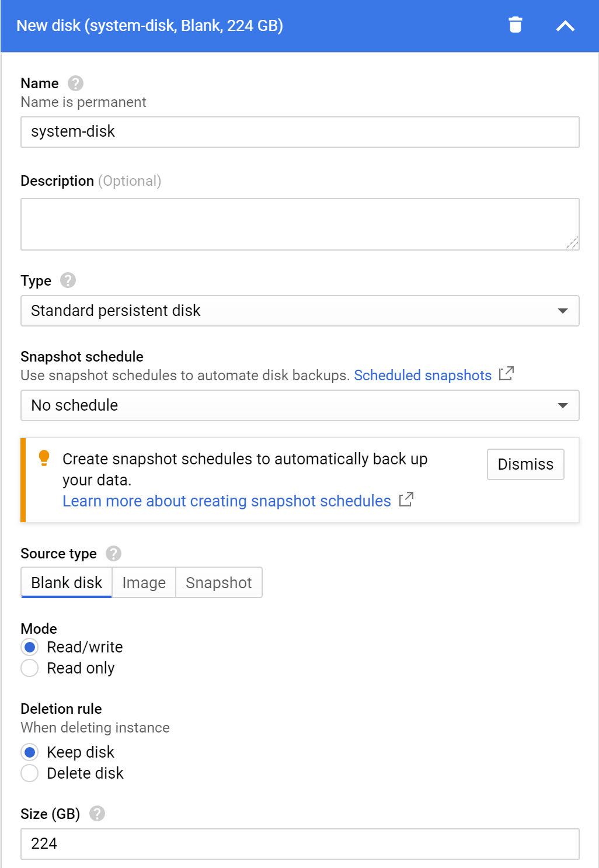Click the lightbulb tip icon
Viewport: 599px width, 868px height.
(44, 458)
